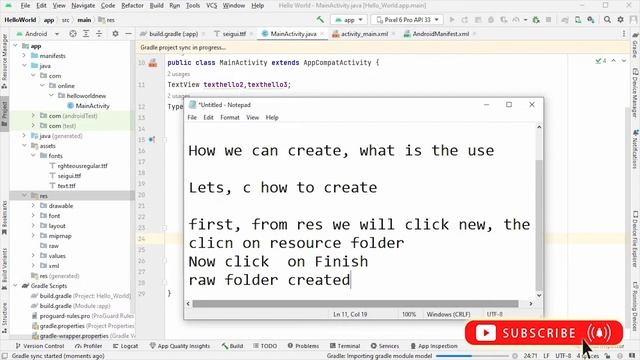Image resolution: width=640 pixels, height=360 pixels.
Task: Open the Refactor menu
Action: point(132,6)
